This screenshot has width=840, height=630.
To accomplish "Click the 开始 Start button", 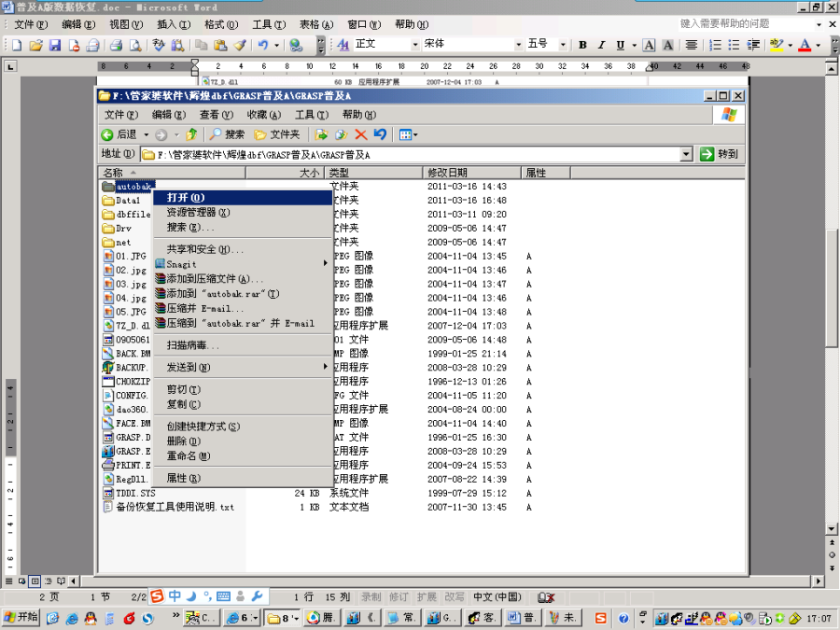I will (x=21, y=617).
